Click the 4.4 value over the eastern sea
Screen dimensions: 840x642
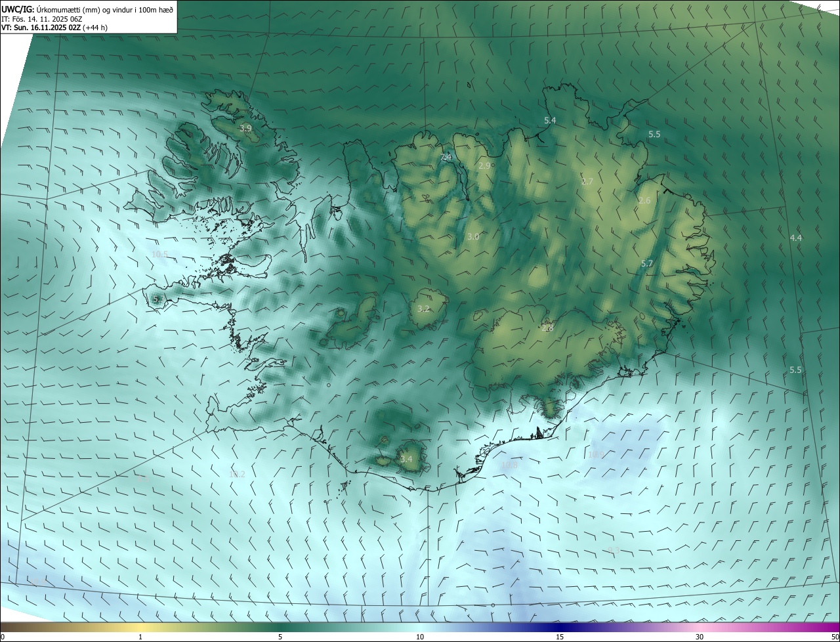796,238
